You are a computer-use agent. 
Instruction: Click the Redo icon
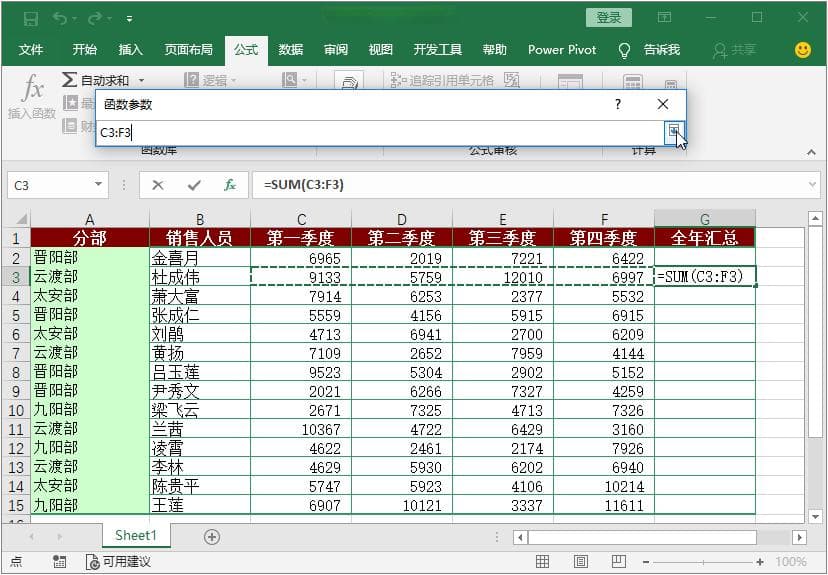95,19
